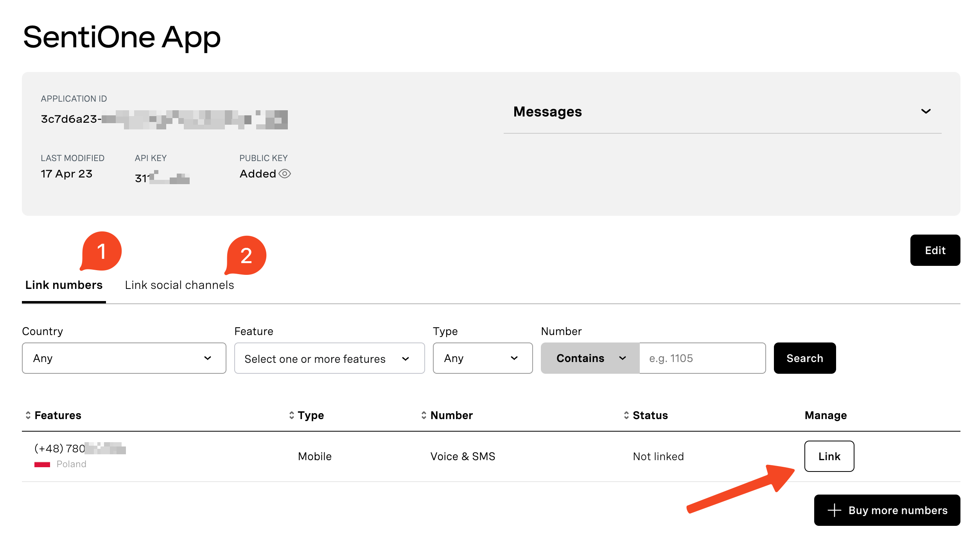Focus the number search input field
The width and height of the screenshot is (980, 545).
(x=702, y=358)
